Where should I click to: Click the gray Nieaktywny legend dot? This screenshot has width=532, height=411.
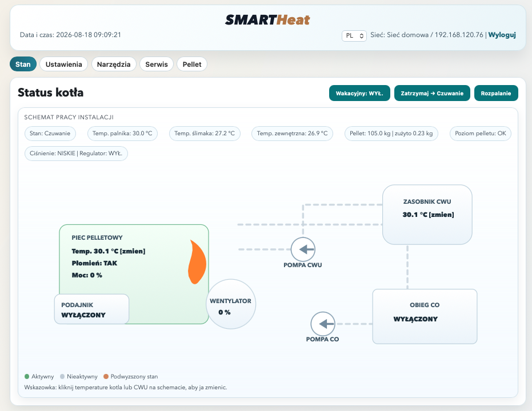click(x=62, y=376)
